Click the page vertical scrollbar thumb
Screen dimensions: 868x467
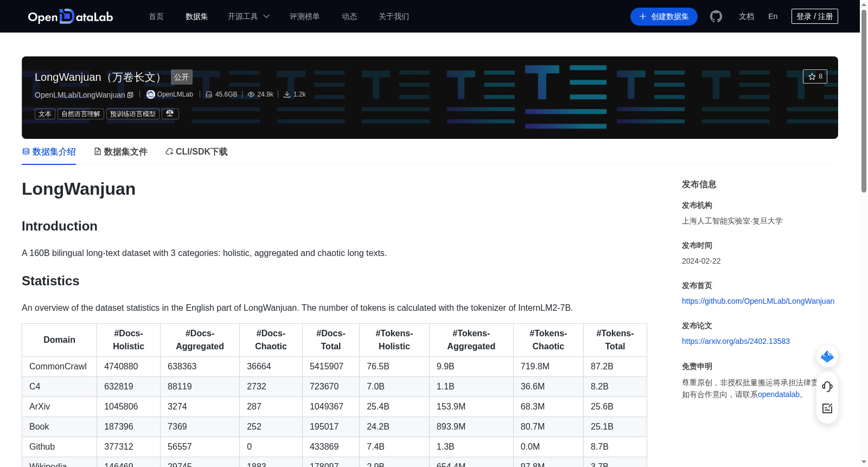(x=864, y=101)
